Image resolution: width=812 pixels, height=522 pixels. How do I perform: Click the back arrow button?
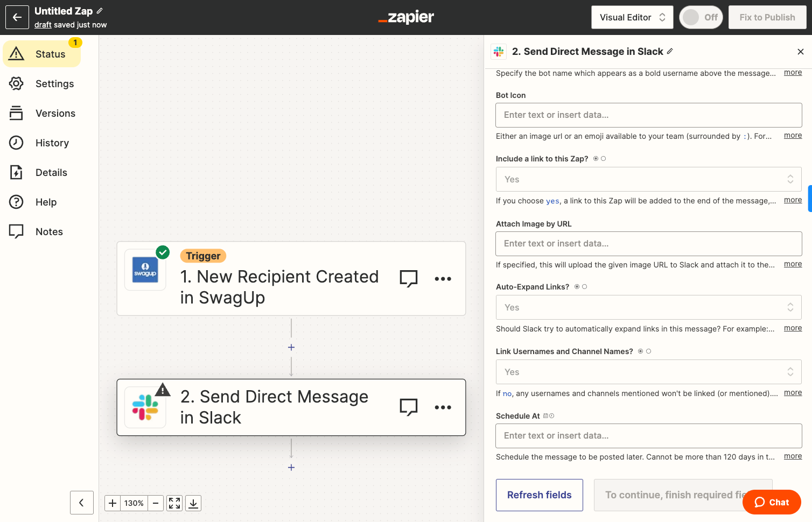[17, 17]
